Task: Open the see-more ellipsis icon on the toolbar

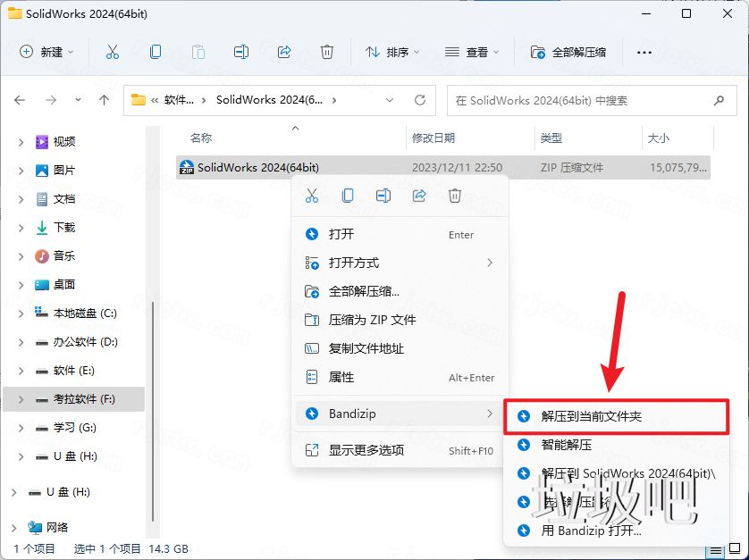Action: [x=644, y=53]
